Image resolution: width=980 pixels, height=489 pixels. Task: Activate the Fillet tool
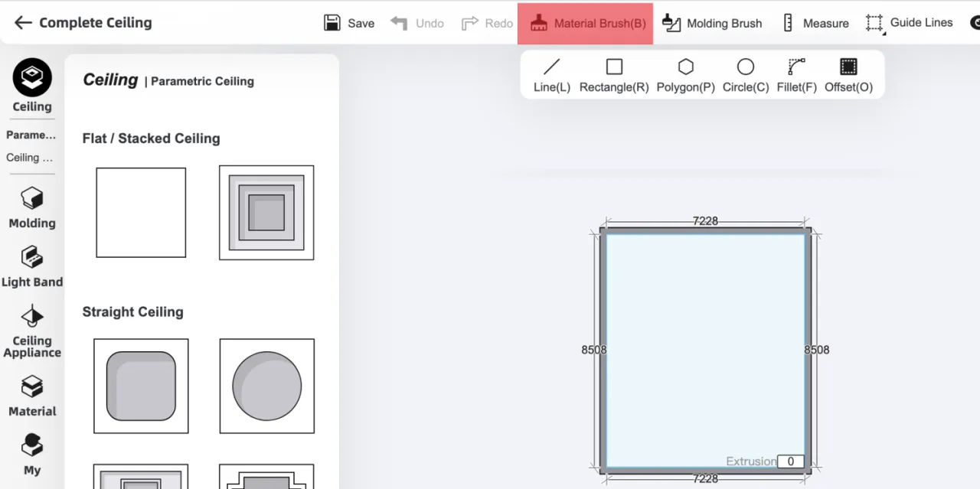pyautogui.click(x=796, y=75)
